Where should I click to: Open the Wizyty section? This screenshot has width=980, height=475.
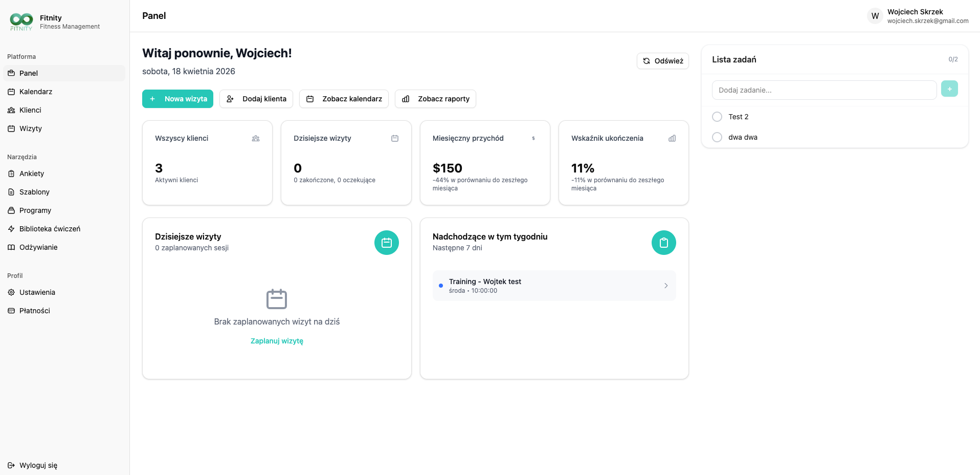click(30, 128)
